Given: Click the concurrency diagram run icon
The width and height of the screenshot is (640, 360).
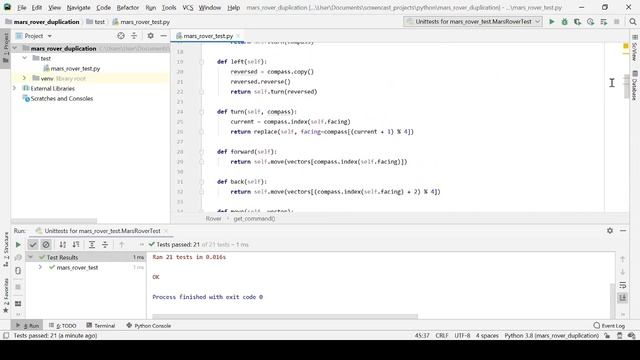Looking at the screenshot, I should pyautogui.click(x=604, y=22).
